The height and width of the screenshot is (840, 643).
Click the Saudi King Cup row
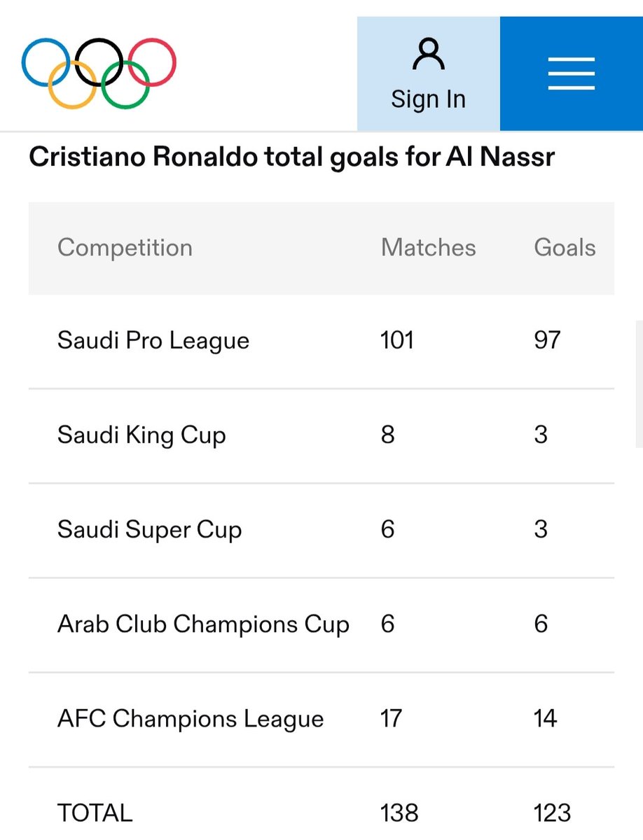click(x=321, y=435)
